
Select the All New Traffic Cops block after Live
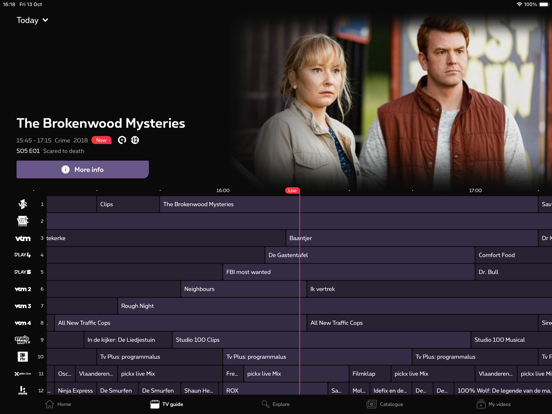point(422,323)
